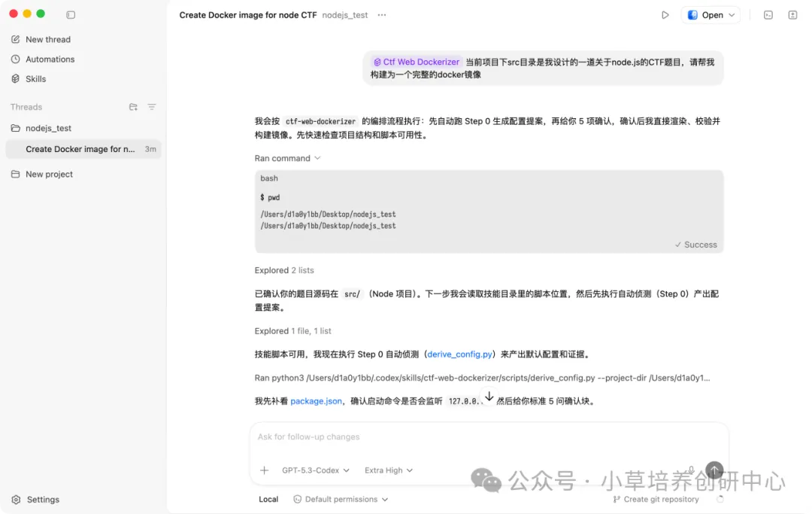Image resolution: width=812 pixels, height=514 pixels.
Task: Click the microphone icon in composer
Action: coord(692,470)
